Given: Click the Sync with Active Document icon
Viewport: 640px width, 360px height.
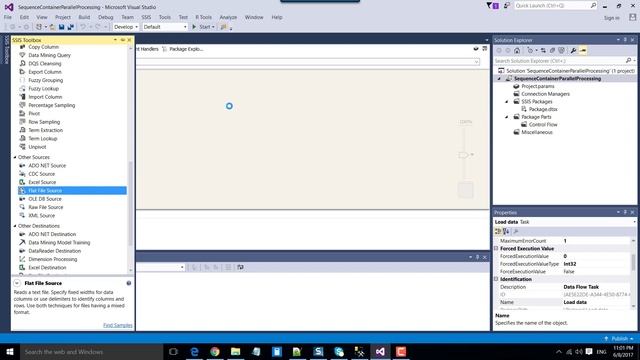Looking at the screenshot, I should click(x=543, y=51).
